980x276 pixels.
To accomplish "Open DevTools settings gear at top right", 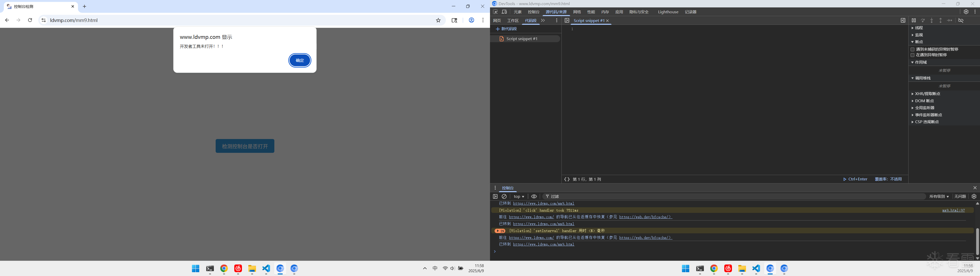I will (966, 12).
